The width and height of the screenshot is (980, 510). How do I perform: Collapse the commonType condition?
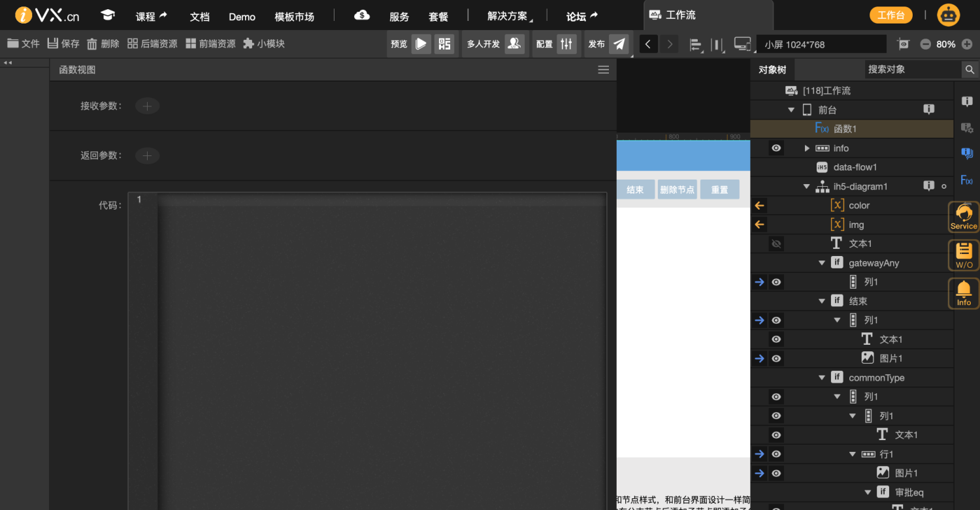click(x=822, y=377)
